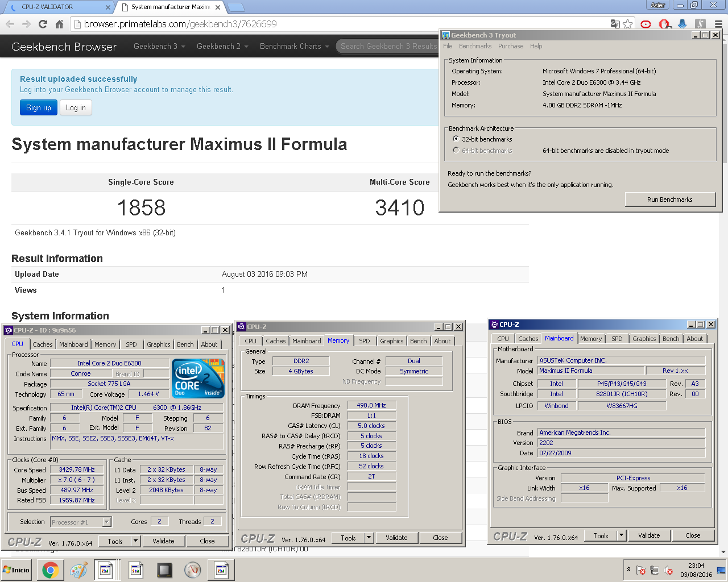728x582 pixels.
Task: Click the muted volume tray icon
Action: pyautogui.click(x=668, y=570)
